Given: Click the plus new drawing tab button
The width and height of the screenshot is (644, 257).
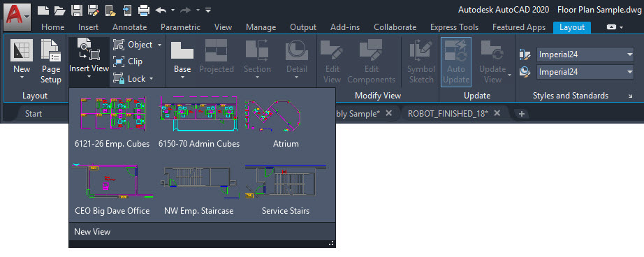Looking at the screenshot, I should click(x=521, y=114).
